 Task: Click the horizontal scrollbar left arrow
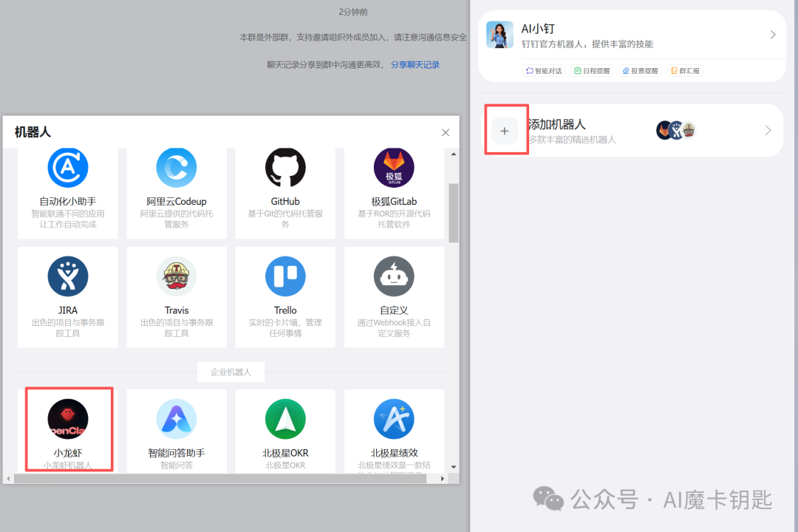pyautogui.click(x=8, y=479)
